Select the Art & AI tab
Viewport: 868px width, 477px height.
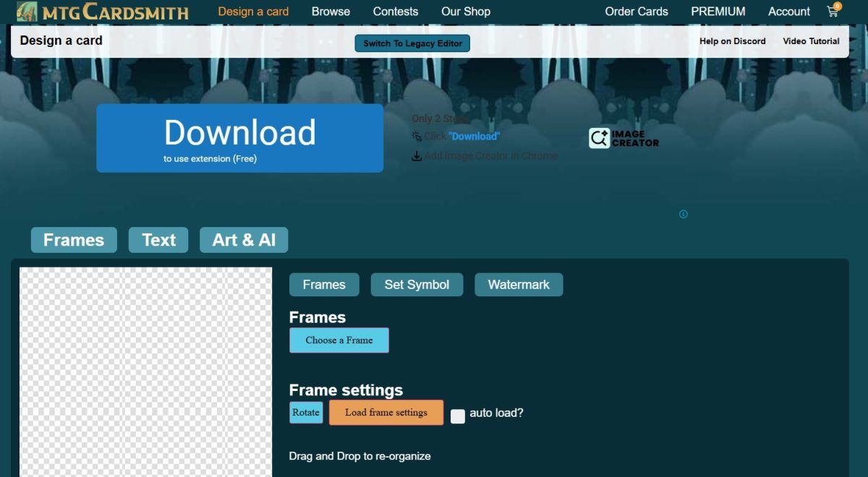pos(244,240)
